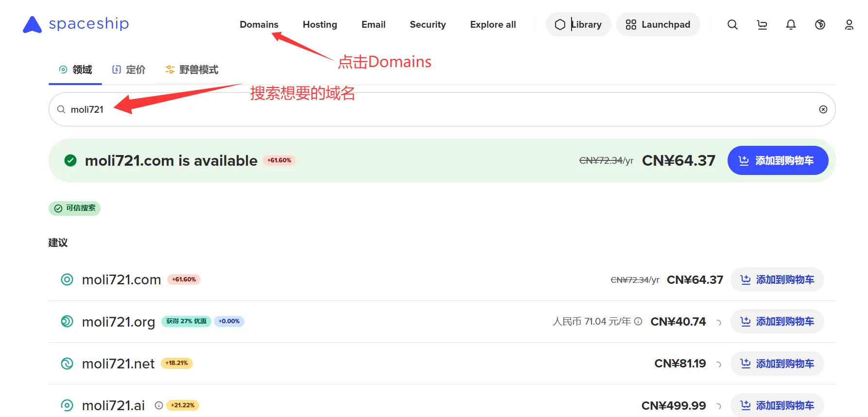Click the search magnifier icon in header
Viewport: 868px width, 417px height.
732,24
